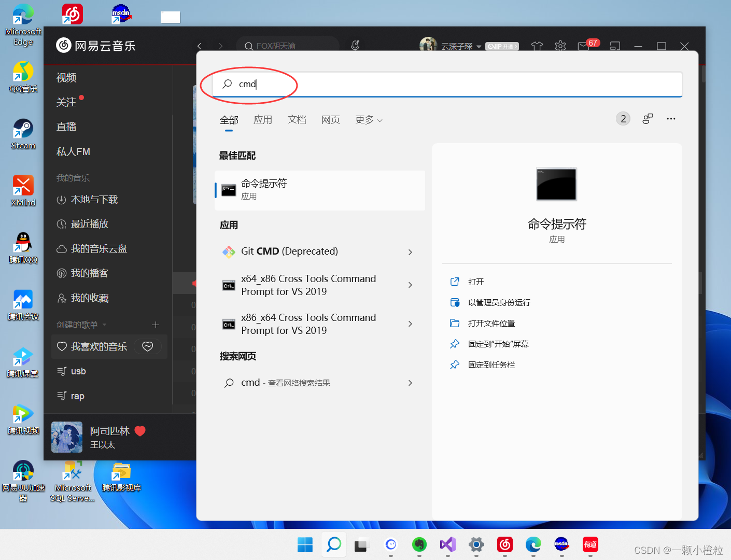This screenshot has height=560, width=731.
Task: Go forward in NetEase Music navigation
Action: tap(221, 46)
